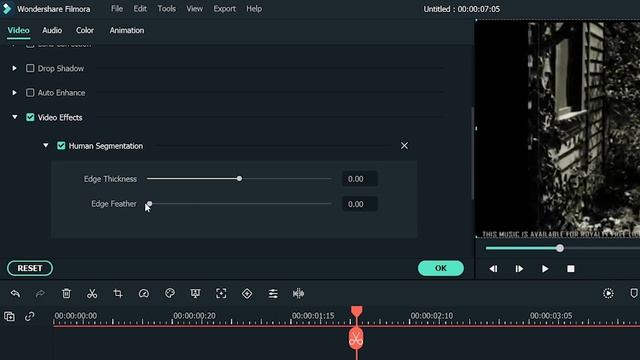Open the File menu
Viewport: 640px width, 360px height.
coord(117,9)
